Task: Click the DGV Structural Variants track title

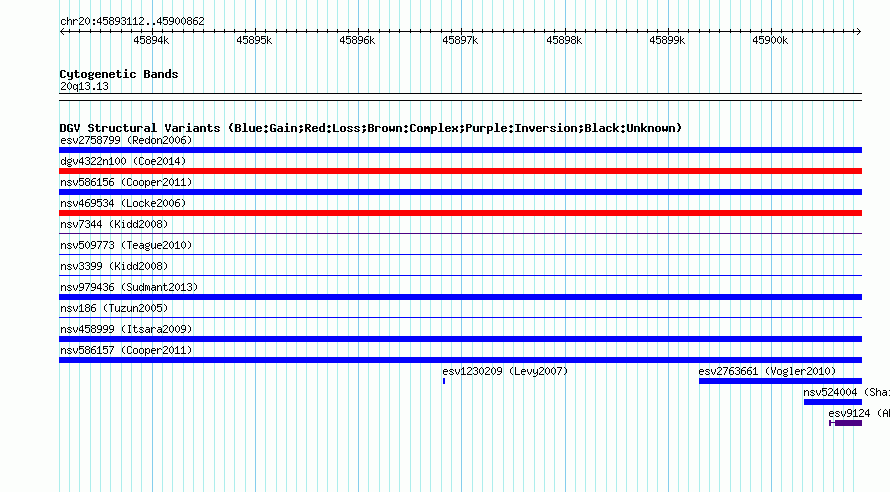Action: tap(371, 128)
